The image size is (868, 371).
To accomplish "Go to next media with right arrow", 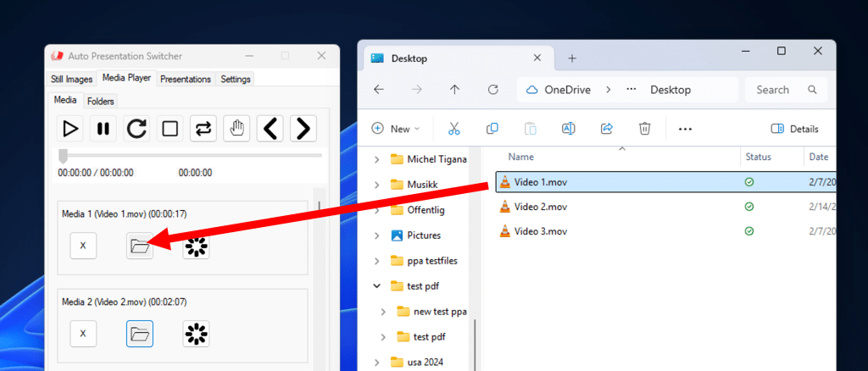I will (x=303, y=129).
